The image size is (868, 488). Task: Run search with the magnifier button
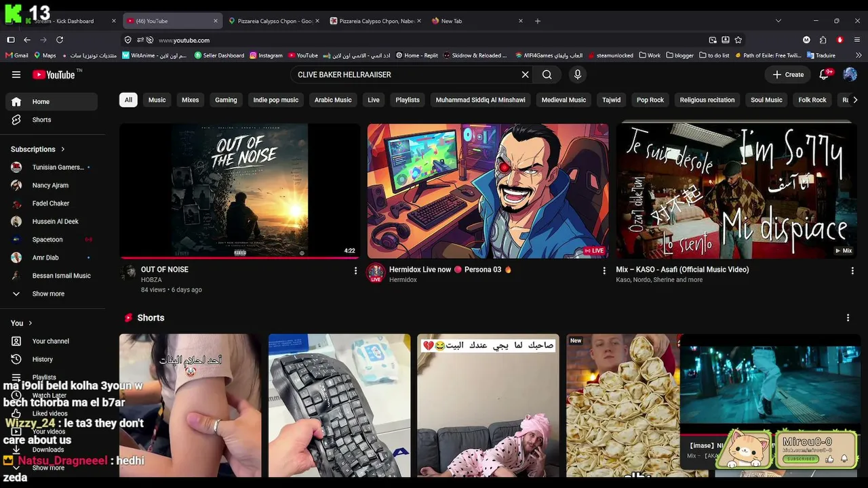(x=547, y=75)
